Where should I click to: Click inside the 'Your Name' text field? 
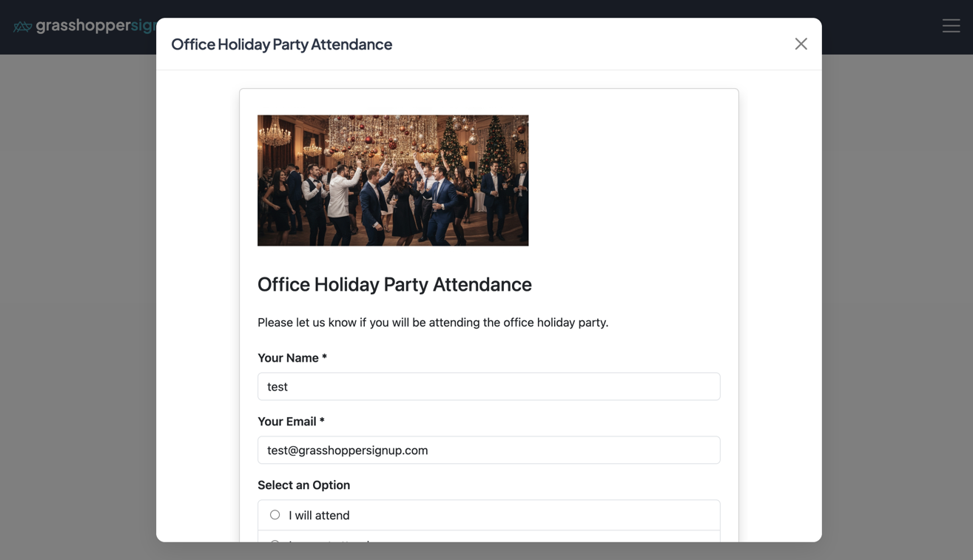point(488,386)
